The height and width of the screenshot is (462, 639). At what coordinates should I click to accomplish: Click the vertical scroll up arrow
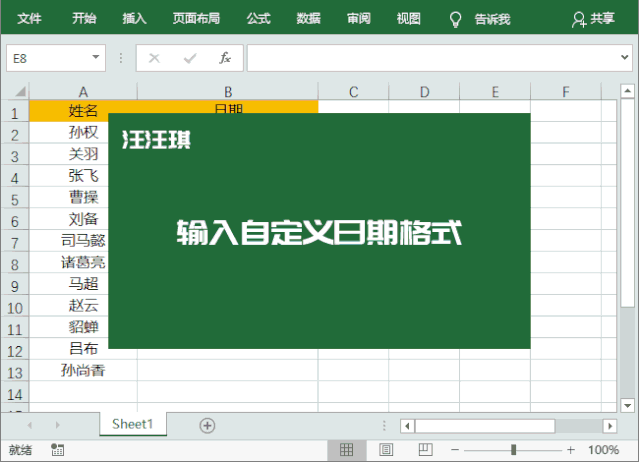627,91
